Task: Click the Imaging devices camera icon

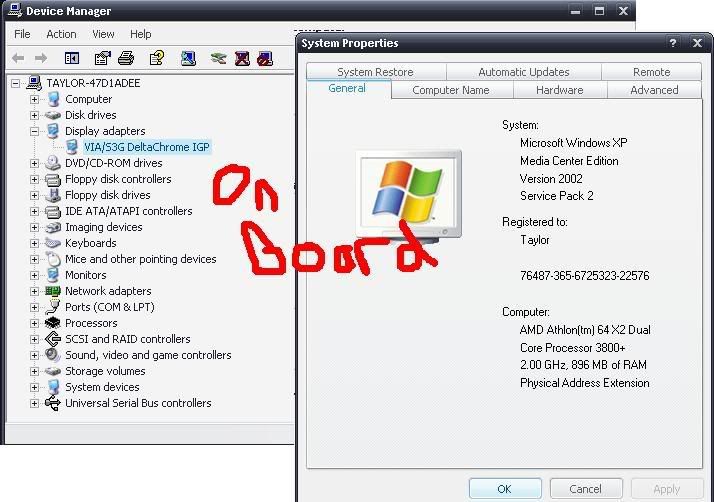Action: pyautogui.click(x=53, y=227)
